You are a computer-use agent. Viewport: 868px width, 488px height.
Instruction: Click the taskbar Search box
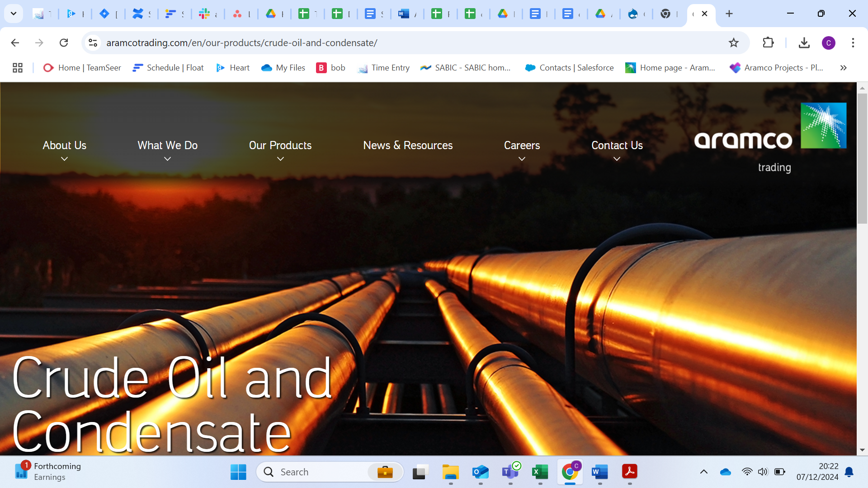330,472
